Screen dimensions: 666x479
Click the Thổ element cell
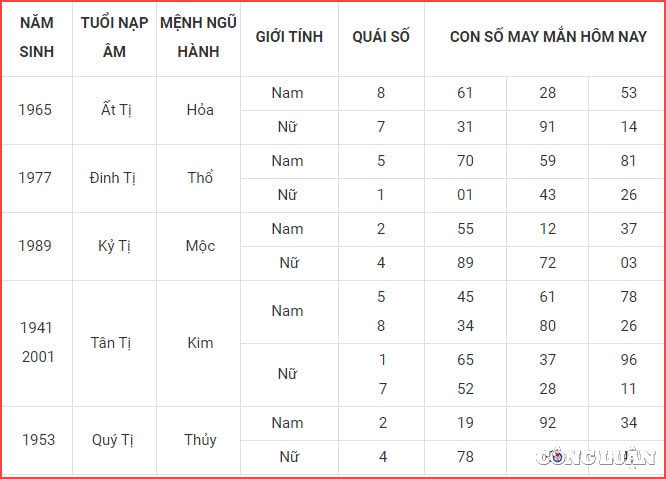click(200, 178)
